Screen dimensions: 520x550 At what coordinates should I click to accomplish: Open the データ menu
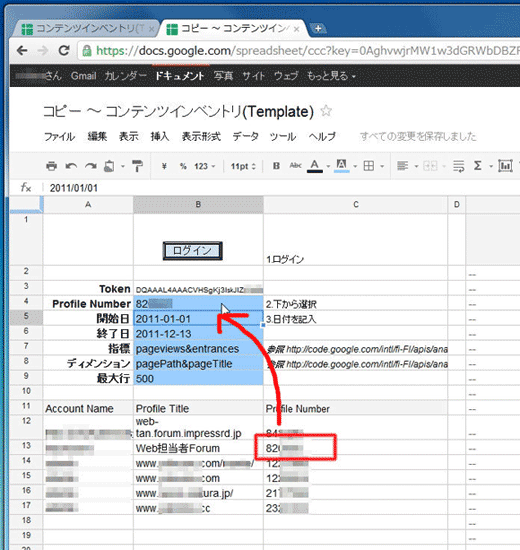(x=245, y=136)
